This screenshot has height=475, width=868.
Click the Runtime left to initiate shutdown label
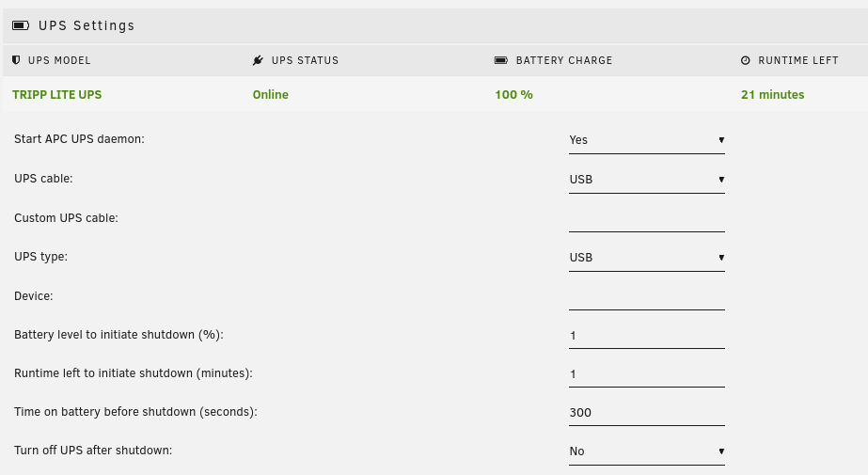(x=134, y=373)
